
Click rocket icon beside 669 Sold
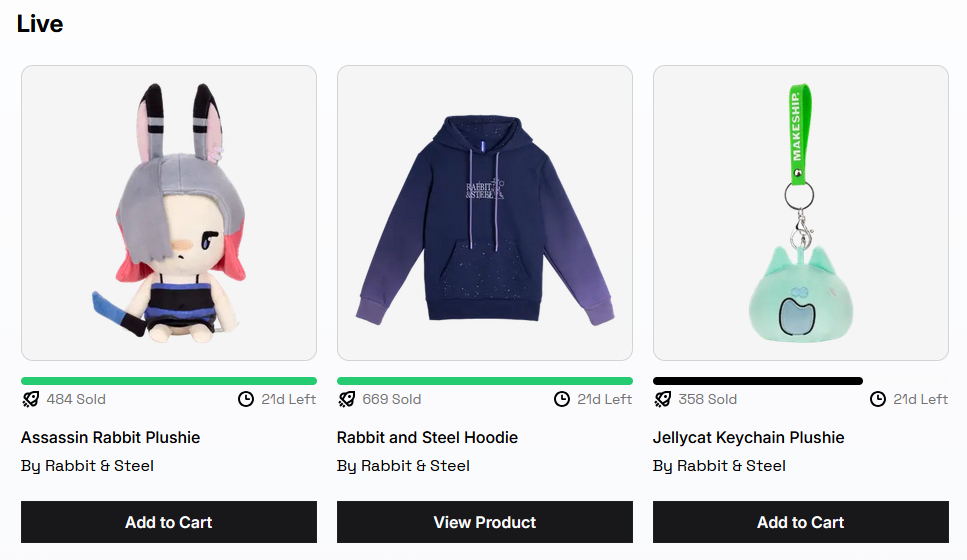[347, 399]
